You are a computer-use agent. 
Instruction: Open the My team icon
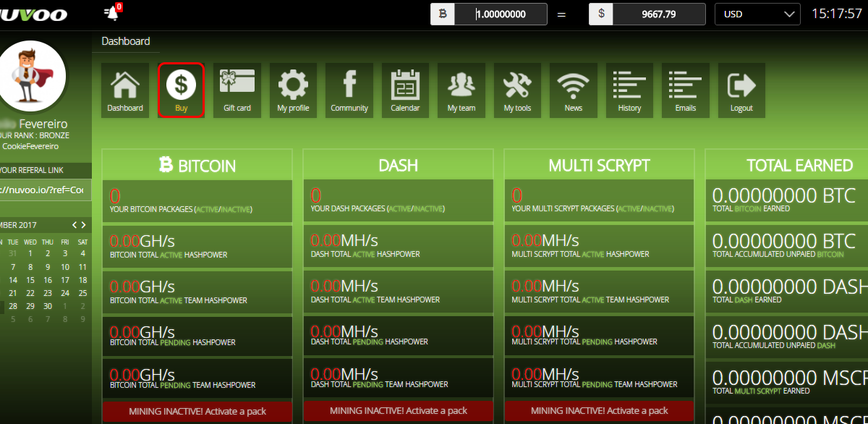[x=461, y=90]
